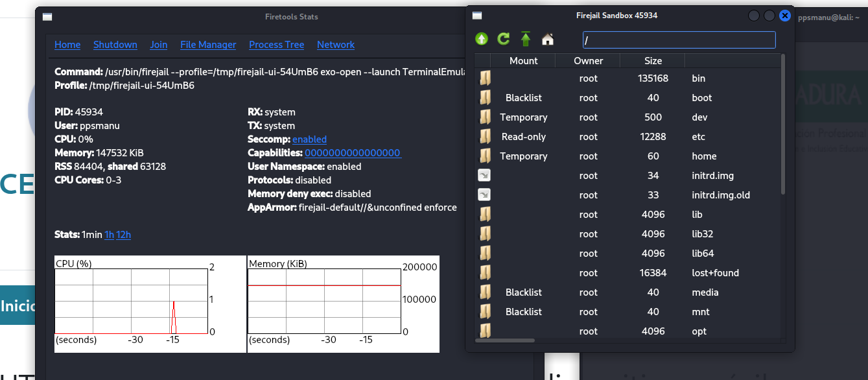Click the folder icon for home

coord(485,156)
